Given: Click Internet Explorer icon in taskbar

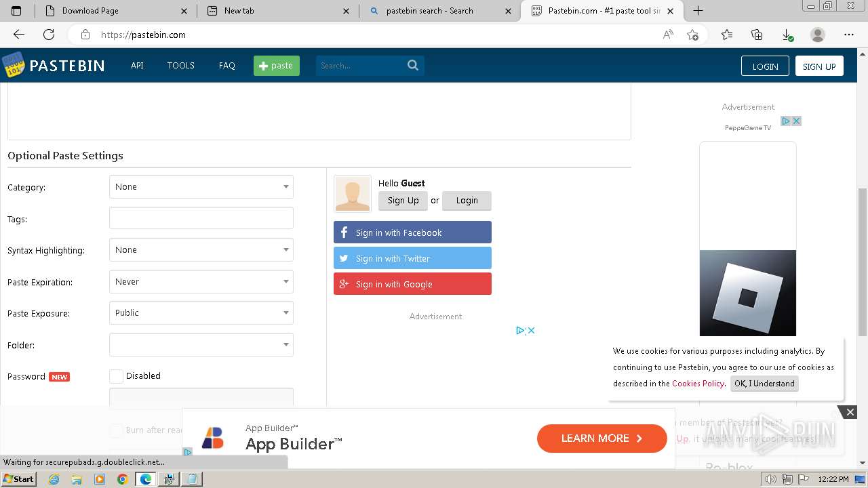Looking at the screenshot, I should pyautogui.click(x=54, y=479).
